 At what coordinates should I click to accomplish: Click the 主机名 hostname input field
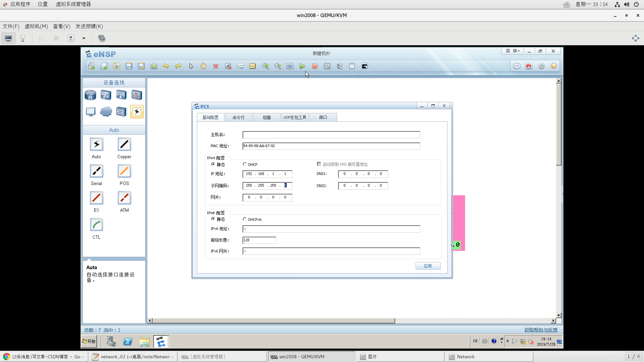point(331,135)
